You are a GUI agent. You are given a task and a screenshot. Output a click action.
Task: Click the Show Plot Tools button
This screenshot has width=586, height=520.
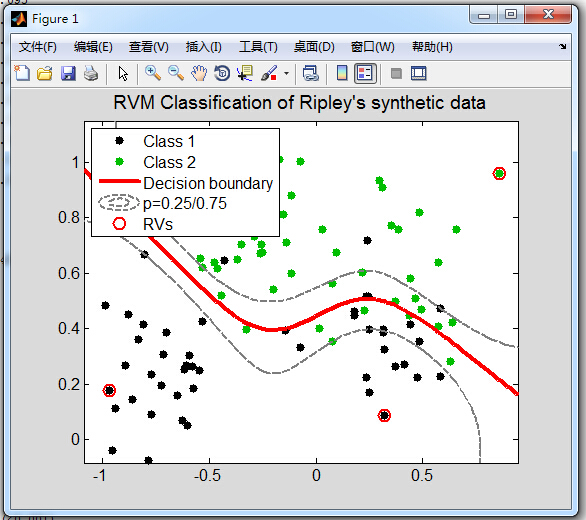tap(419, 73)
